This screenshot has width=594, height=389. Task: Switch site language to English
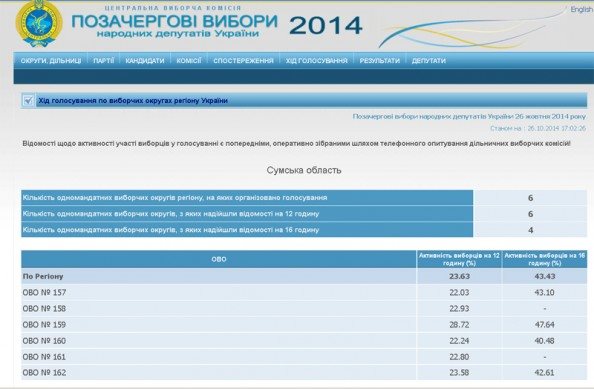click(581, 9)
